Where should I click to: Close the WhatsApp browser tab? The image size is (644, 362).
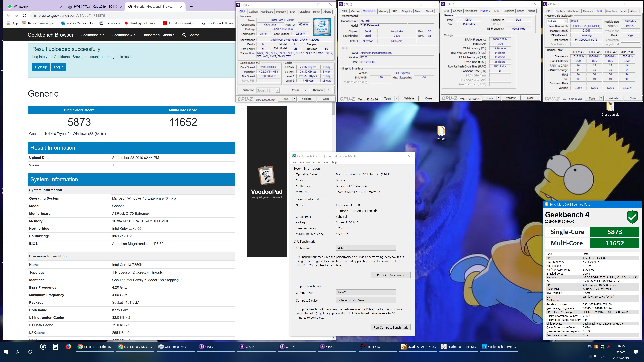click(61, 7)
